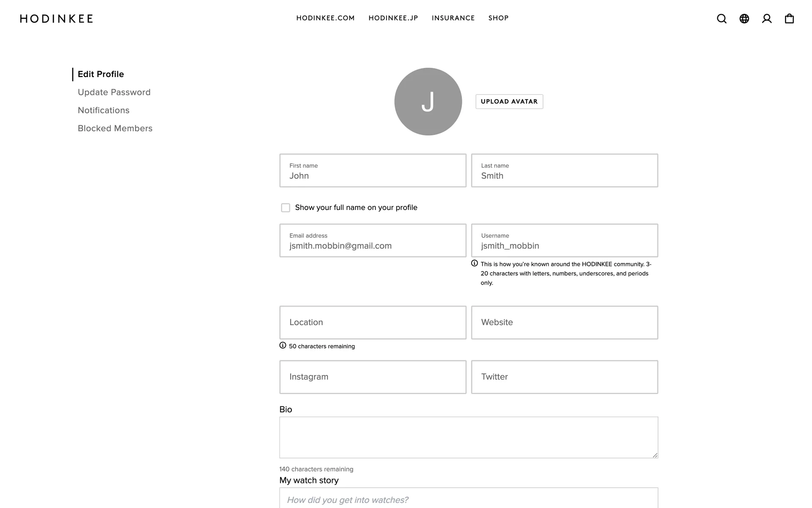Screen dimensions: 812x508
Task: Click the Bio text area
Action: [x=468, y=437]
